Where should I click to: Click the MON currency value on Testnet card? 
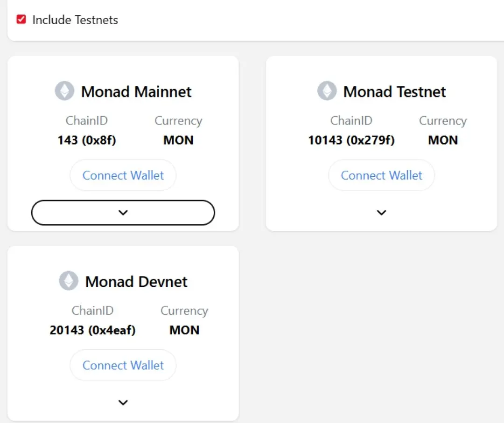pos(443,140)
